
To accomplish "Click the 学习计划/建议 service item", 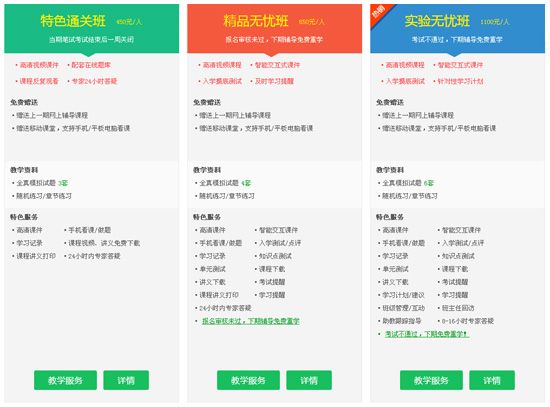I will pos(403,295).
